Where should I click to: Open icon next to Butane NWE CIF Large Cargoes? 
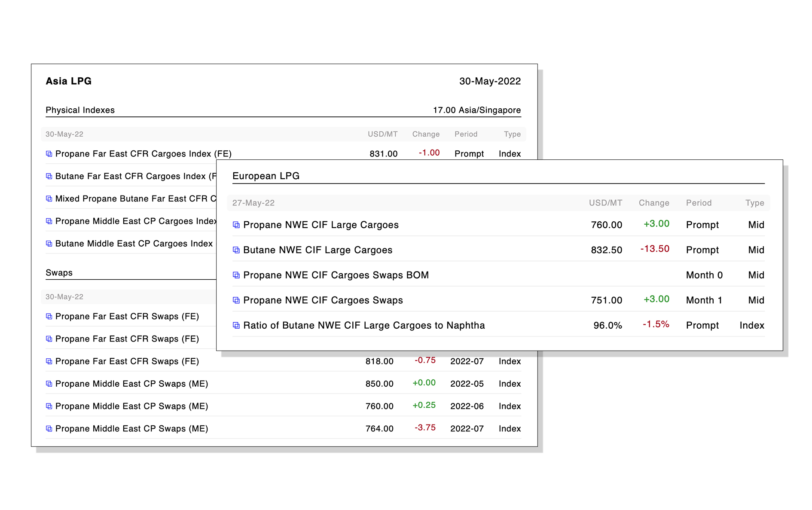click(x=236, y=250)
